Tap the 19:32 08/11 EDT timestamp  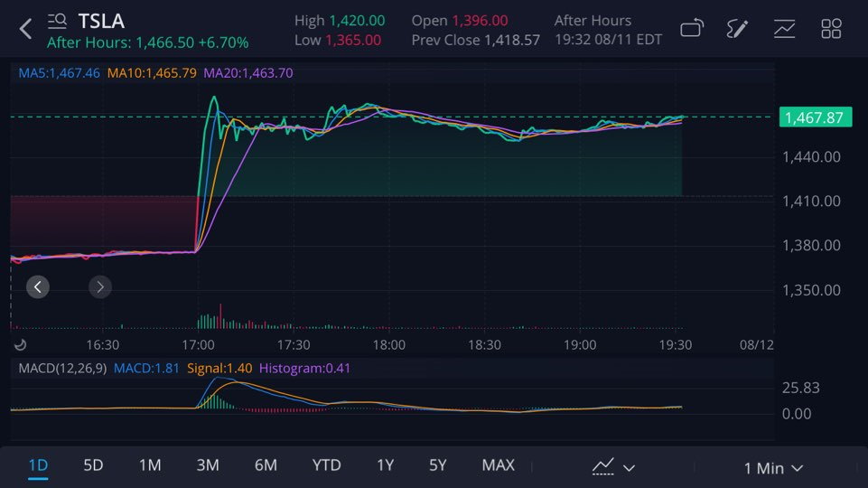[609, 40]
